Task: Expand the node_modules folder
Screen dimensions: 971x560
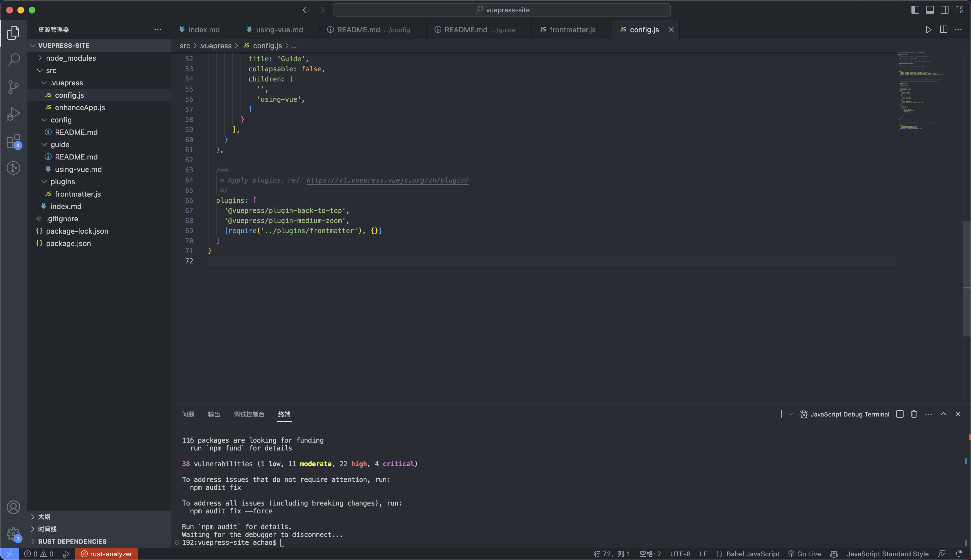Action: pos(71,58)
